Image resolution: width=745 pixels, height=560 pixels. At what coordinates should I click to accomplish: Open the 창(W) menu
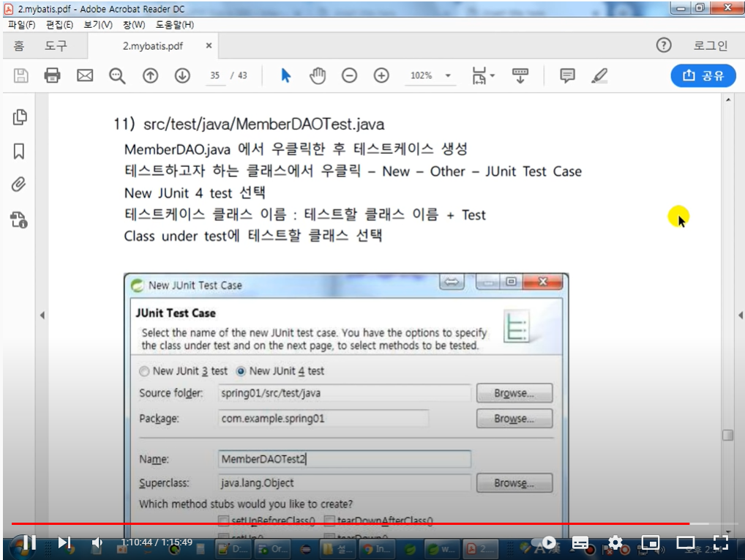click(134, 25)
